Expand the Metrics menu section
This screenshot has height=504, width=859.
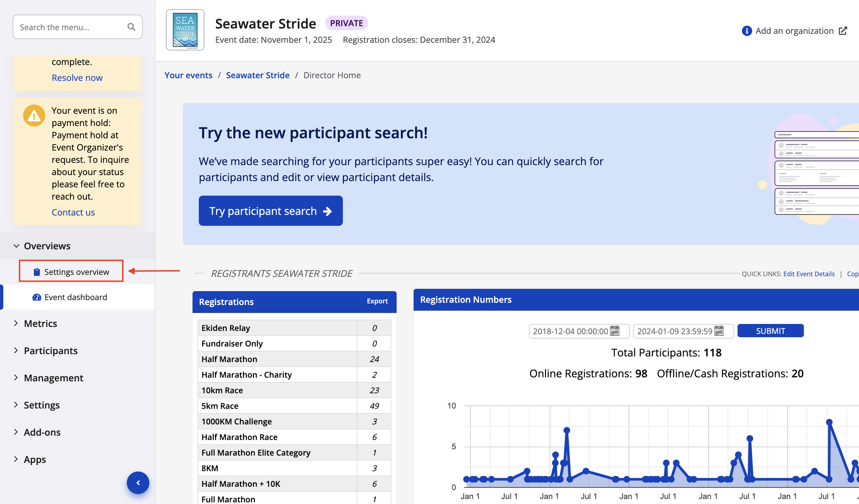[40, 324]
